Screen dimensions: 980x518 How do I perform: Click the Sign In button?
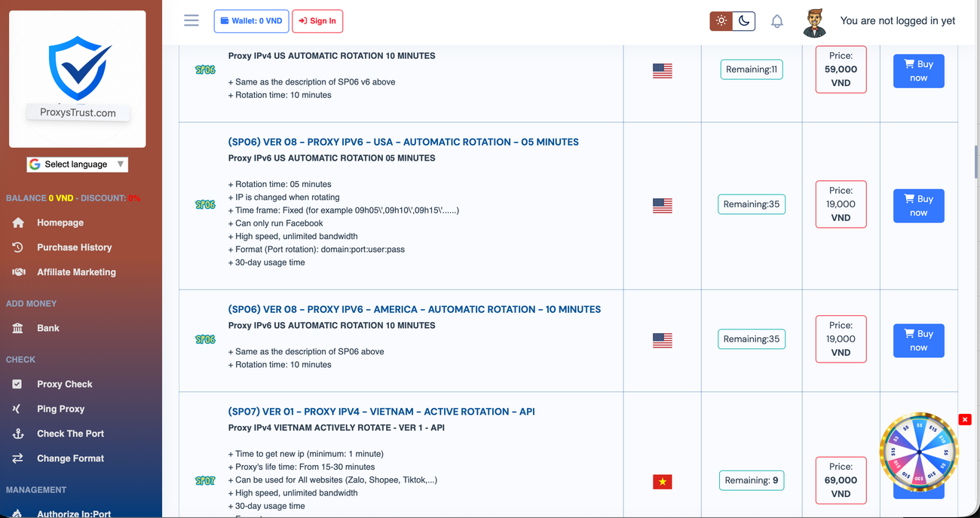(x=317, y=21)
